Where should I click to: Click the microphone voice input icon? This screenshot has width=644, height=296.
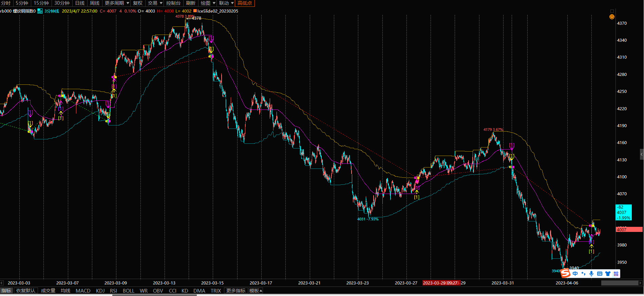tap(591, 274)
